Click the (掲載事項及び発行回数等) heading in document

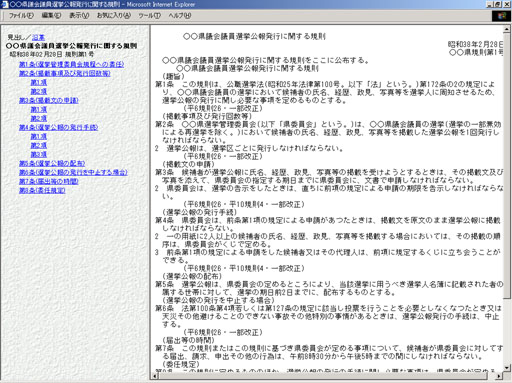point(207,116)
